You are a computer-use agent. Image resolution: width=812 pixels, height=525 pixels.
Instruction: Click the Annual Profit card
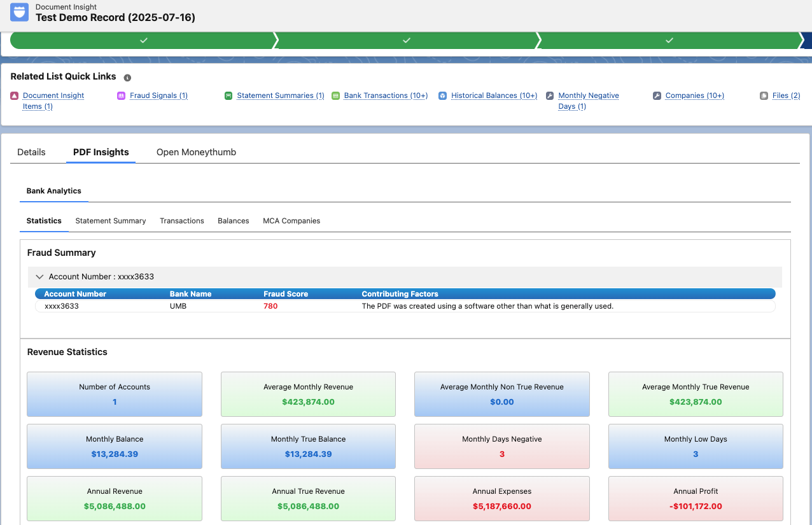[696, 499]
